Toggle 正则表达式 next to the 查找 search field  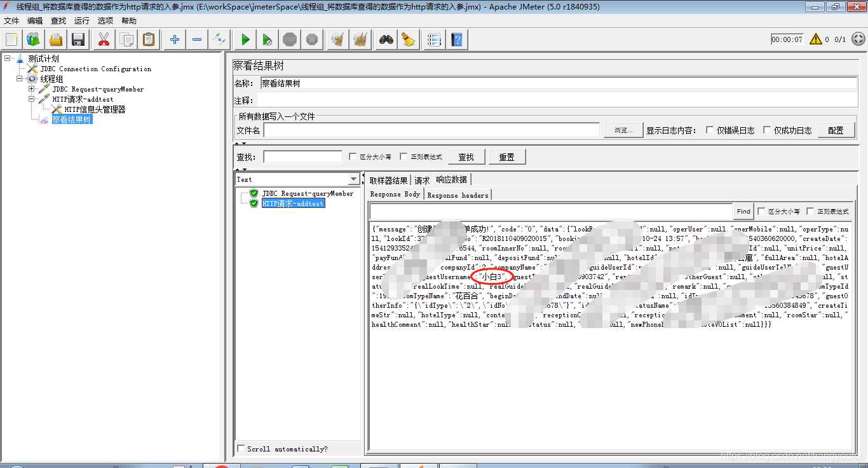403,156
